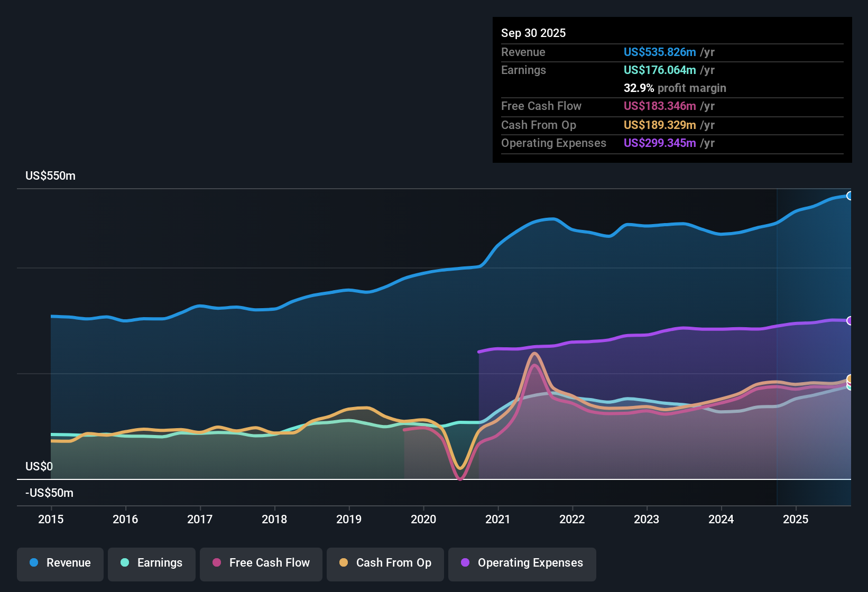Image resolution: width=868 pixels, height=592 pixels.
Task: Select the blue Revenue dot in the legend
Action: 33,563
